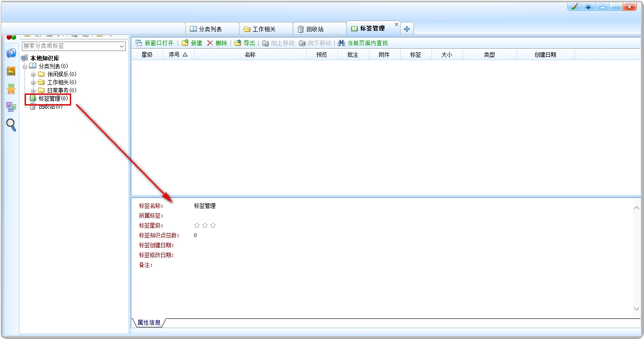
Task: Click the 新建 toolbar button
Action: tap(192, 43)
